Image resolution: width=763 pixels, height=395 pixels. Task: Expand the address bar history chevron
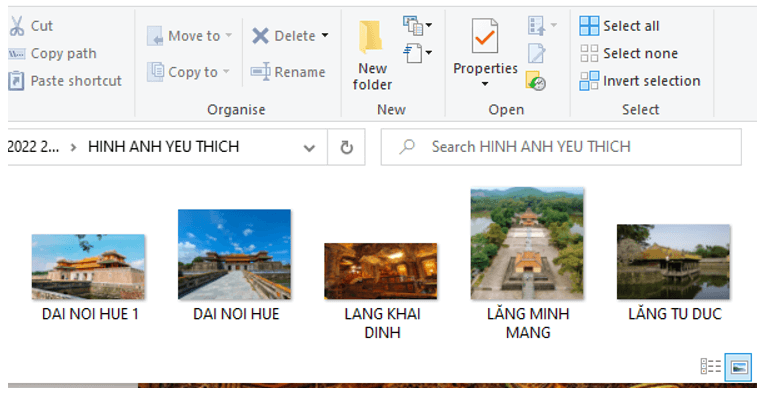tap(309, 147)
